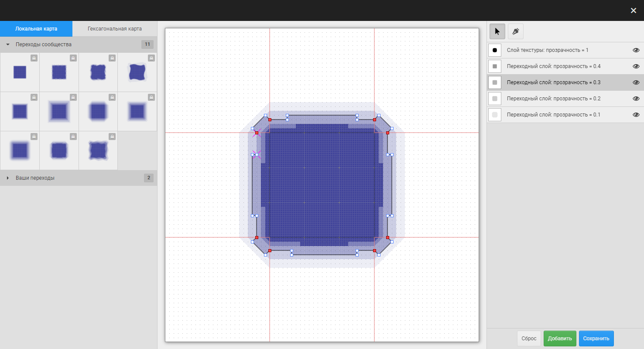Open the "Гексагональная карта" tab

[x=114, y=29]
